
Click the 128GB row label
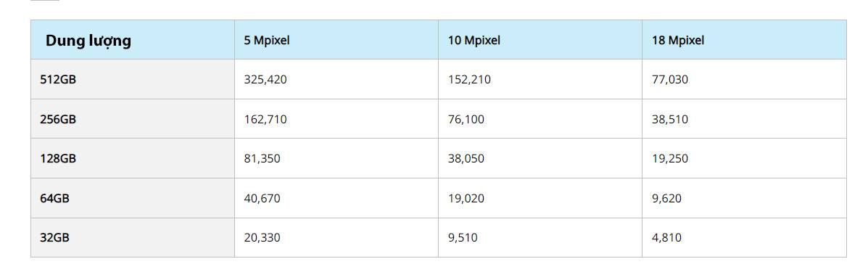(133, 158)
